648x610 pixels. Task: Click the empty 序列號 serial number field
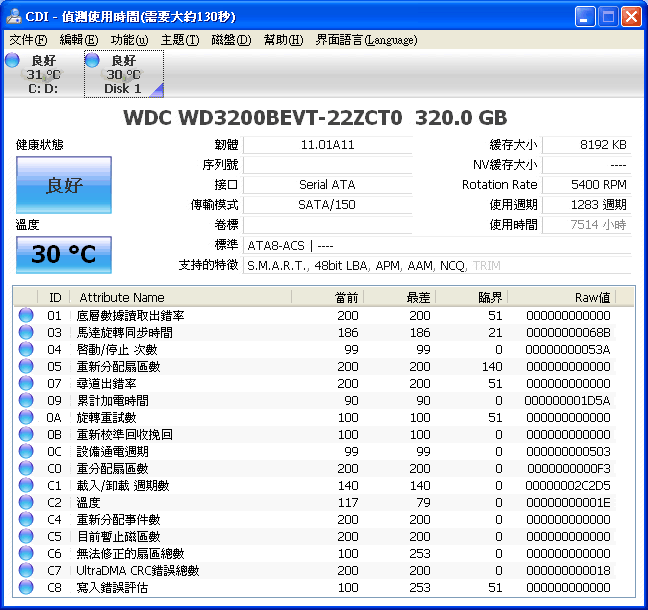click(327, 165)
